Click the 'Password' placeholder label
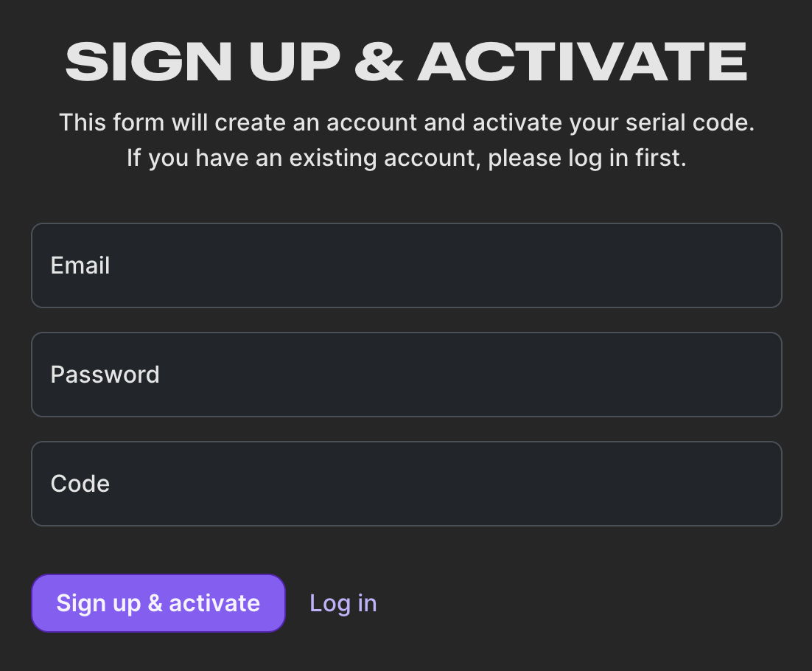 point(105,375)
